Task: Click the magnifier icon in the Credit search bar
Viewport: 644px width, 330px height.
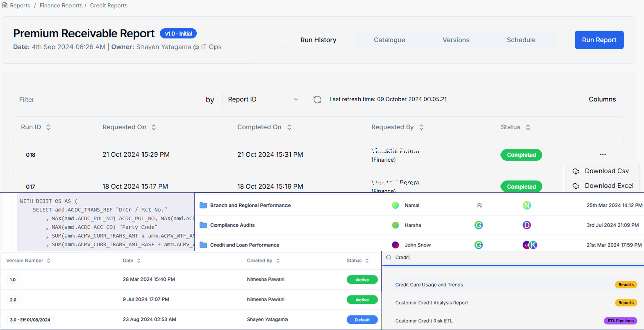Action: pyautogui.click(x=388, y=257)
